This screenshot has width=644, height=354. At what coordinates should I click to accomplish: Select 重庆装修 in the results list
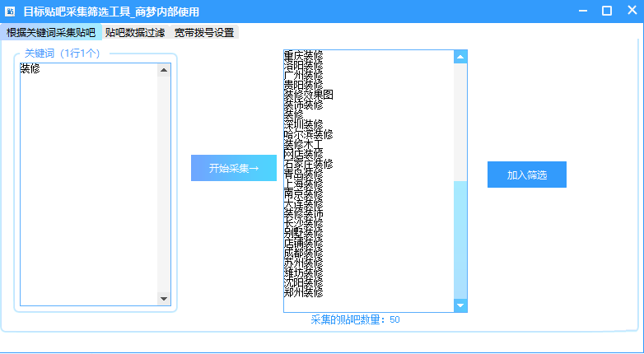pyautogui.click(x=304, y=55)
